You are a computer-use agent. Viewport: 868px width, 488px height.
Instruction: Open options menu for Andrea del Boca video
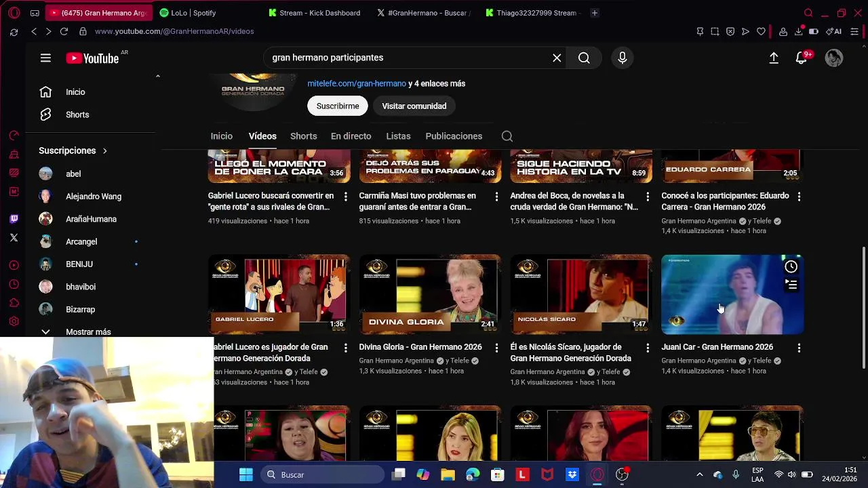648,197
